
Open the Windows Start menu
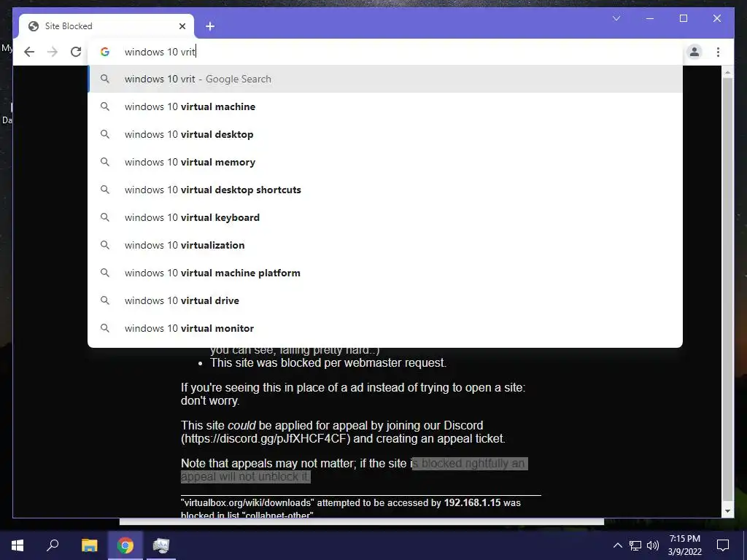coord(18,545)
